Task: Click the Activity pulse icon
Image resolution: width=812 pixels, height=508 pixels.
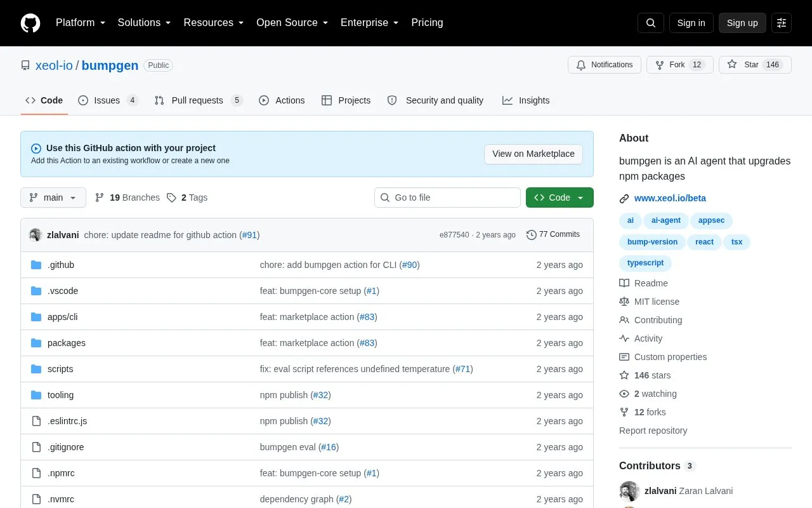Action: pos(624,338)
